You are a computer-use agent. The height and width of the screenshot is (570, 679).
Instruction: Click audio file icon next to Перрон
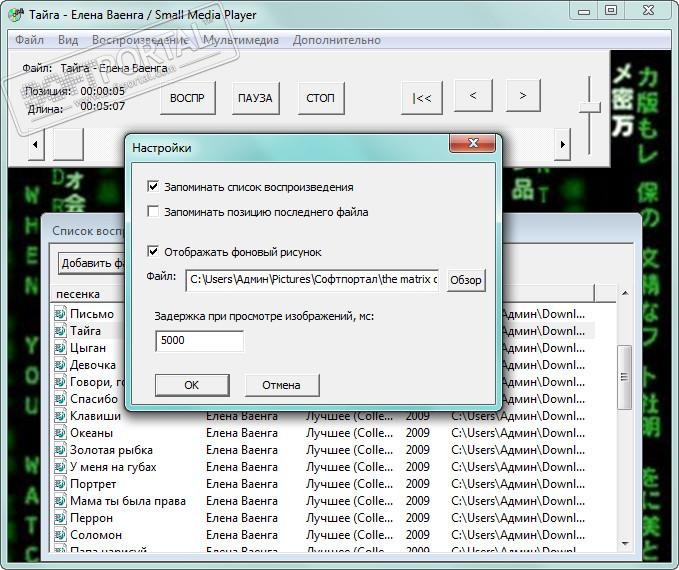[x=60, y=518]
